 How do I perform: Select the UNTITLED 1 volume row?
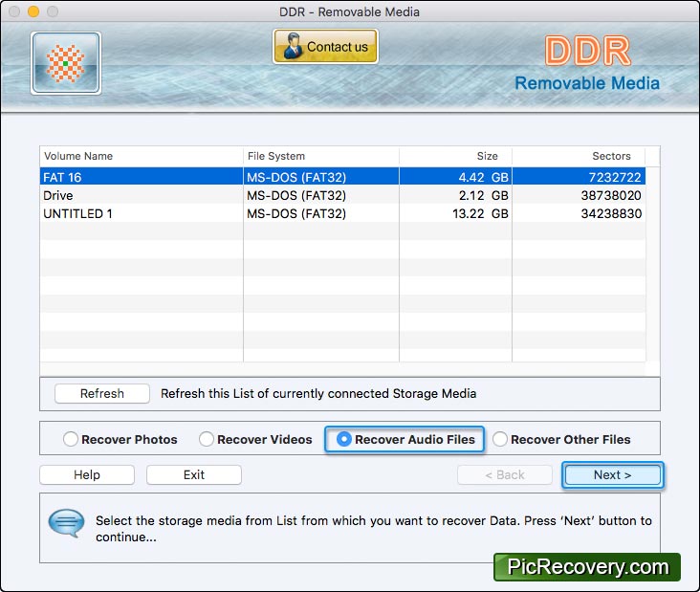coord(342,213)
